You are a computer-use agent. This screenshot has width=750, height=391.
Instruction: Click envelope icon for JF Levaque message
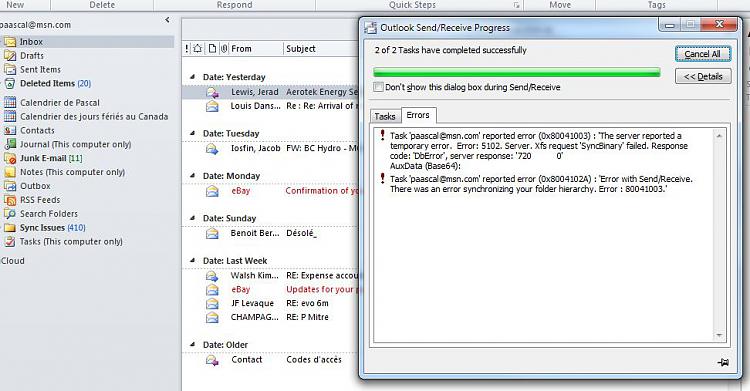[212, 303]
